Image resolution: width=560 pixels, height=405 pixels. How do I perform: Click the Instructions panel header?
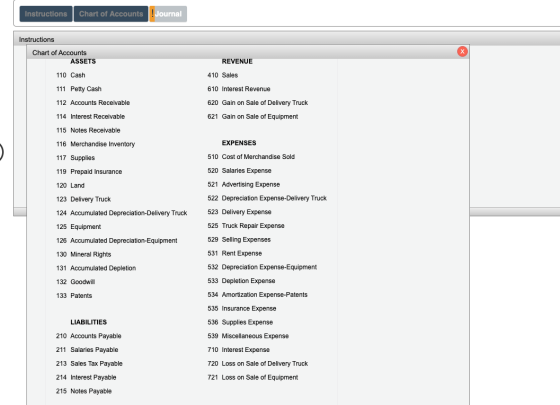(287, 39)
